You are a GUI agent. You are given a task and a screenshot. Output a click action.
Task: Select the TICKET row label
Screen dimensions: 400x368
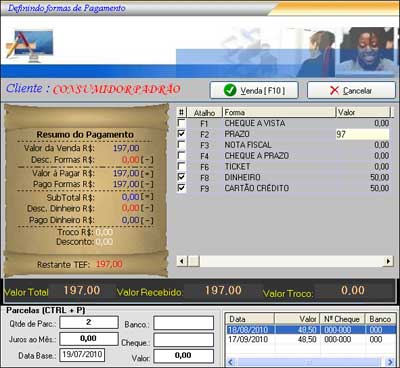point(237,166)
